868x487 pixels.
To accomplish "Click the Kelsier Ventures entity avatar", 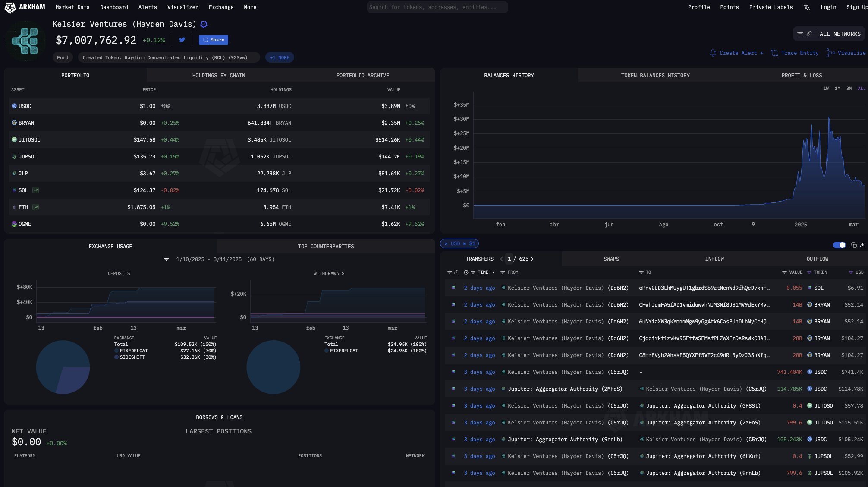I will [25, 41].
